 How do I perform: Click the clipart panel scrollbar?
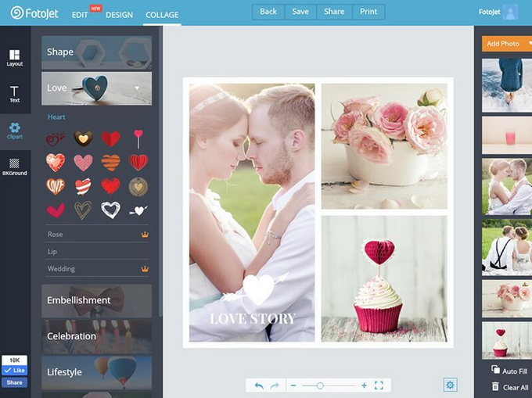pyautogui.click(x=160, y=171)
